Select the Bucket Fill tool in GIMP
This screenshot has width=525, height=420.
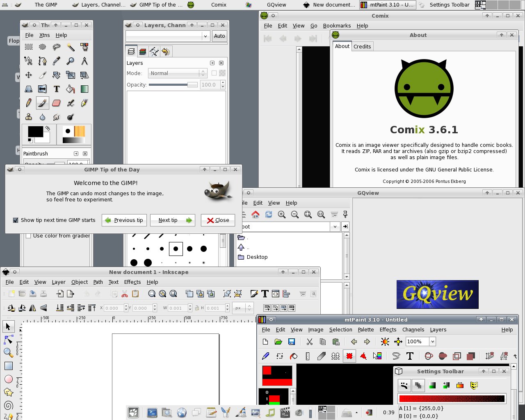[70, 89]
